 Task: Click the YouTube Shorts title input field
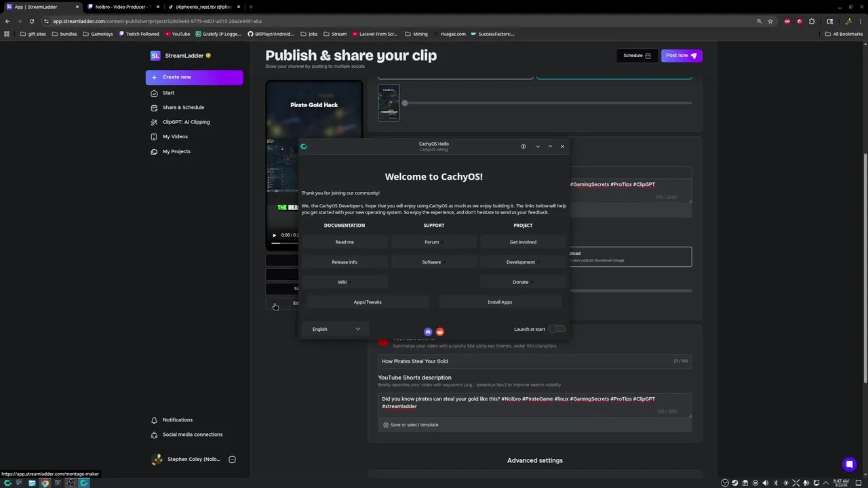point(534,361)
